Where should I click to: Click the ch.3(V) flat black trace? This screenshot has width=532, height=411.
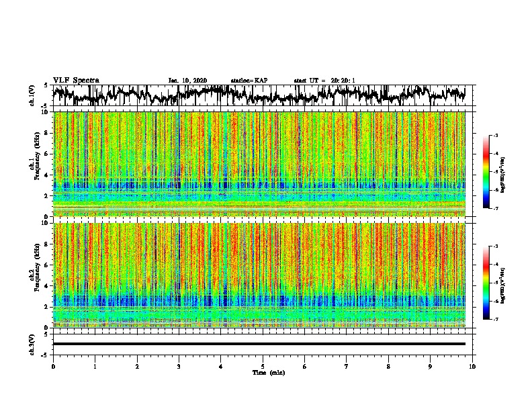(259, 344)
